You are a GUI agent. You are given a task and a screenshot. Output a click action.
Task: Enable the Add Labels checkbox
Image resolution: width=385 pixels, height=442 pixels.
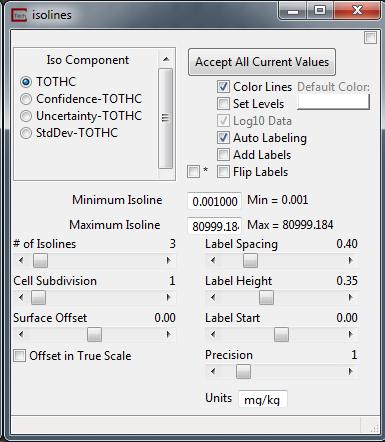223,155
